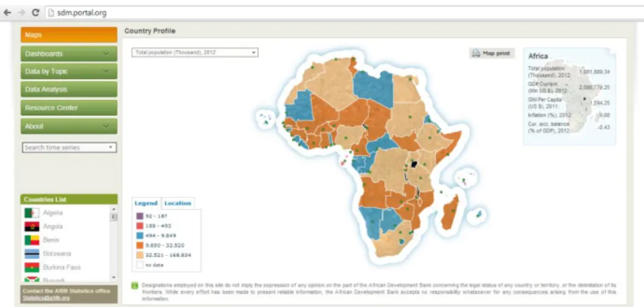
Task: Expand the Dashboards menu section
Action: 69,54
